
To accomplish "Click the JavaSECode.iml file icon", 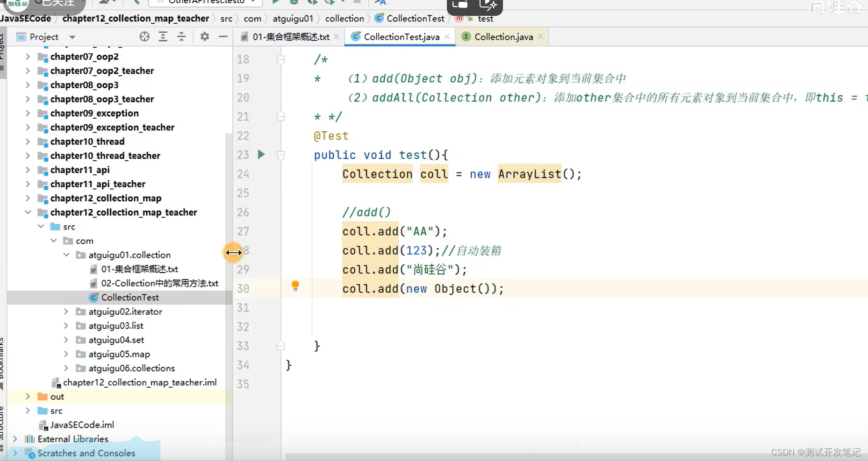I will tap(43, 425).
